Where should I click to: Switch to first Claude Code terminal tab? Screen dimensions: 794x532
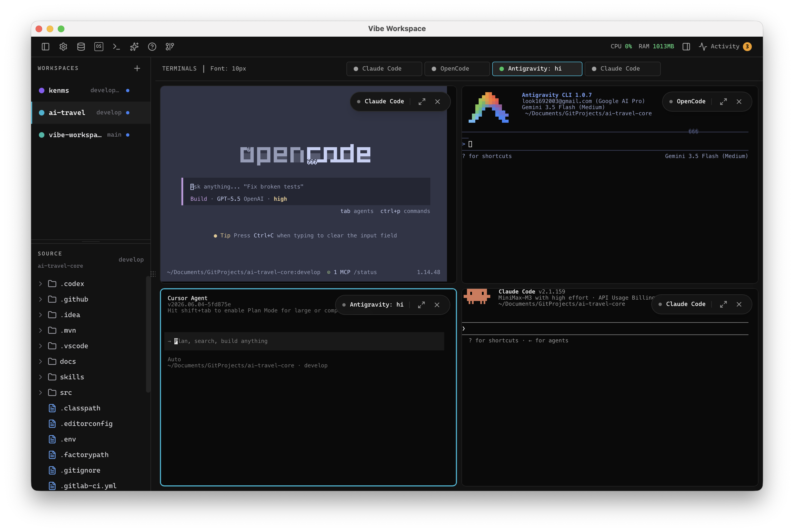[x=384, y=69]
